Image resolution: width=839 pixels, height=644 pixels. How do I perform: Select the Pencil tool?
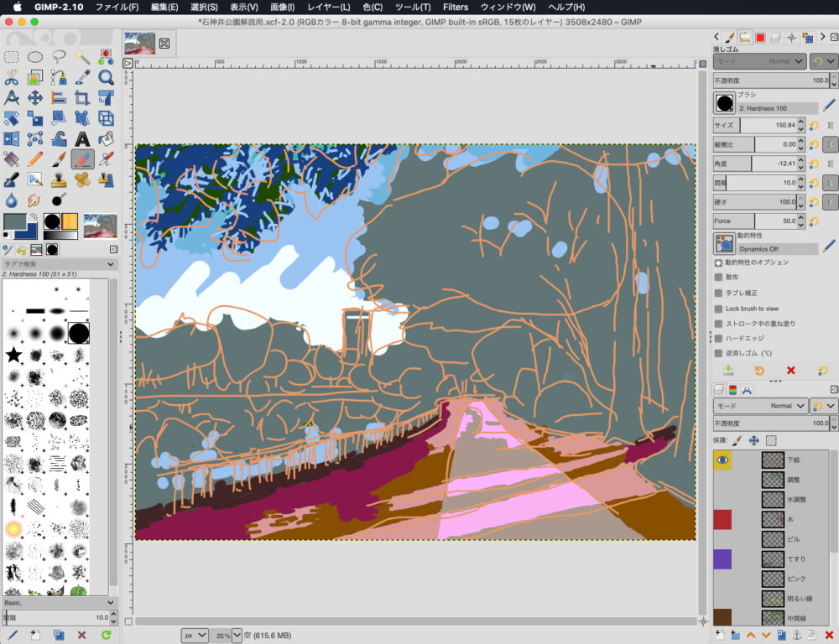(35, 158)
